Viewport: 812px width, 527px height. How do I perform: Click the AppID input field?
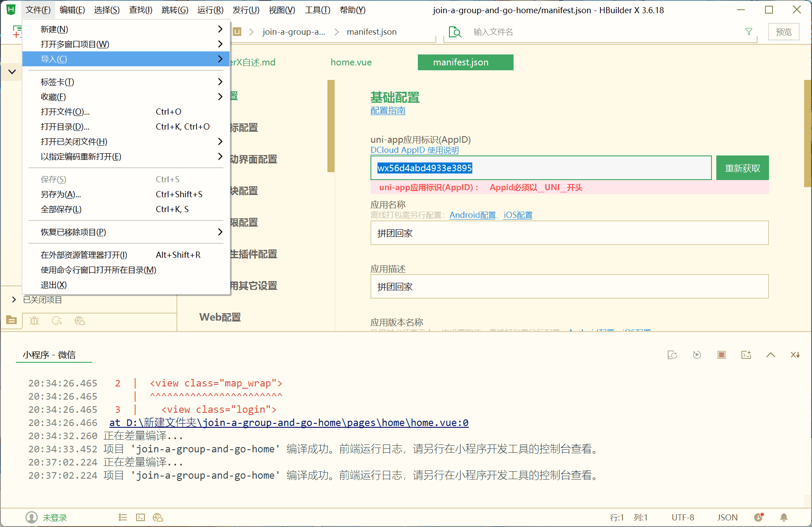pos(541,168)
